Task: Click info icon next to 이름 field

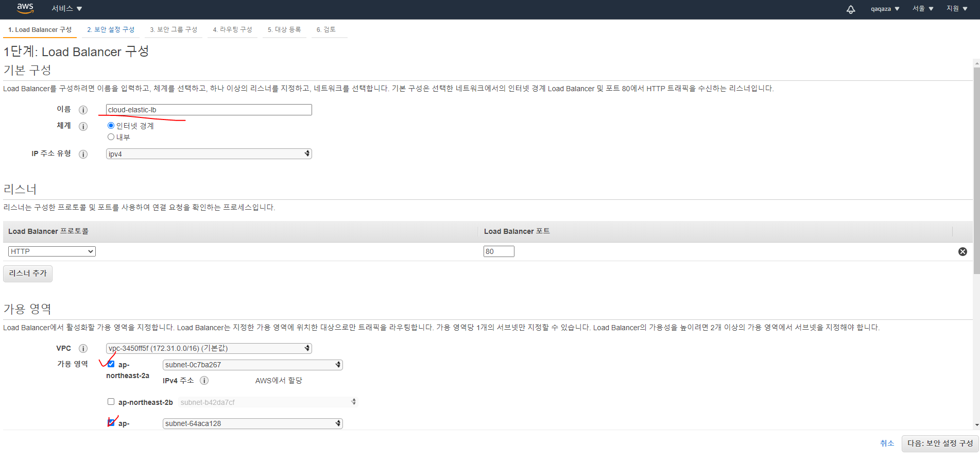Action: (83, 110)
